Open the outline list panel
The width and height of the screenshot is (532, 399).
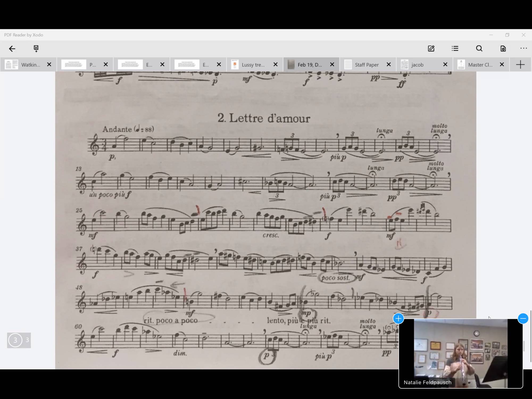tap(455, 48)
